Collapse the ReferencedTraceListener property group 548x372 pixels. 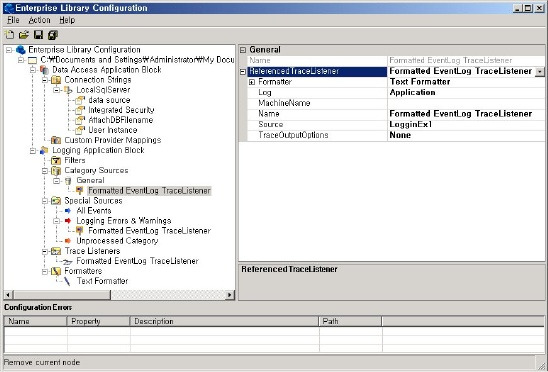tap(243, 72)
